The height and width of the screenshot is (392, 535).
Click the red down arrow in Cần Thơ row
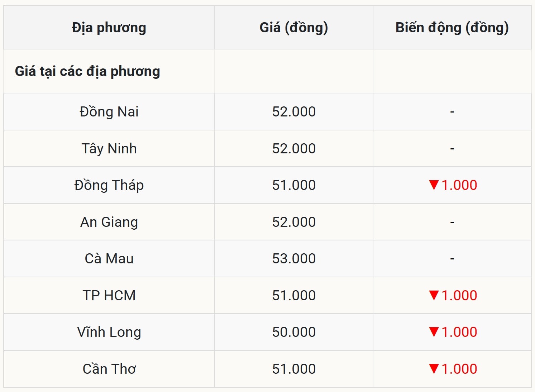click(434, 369)
